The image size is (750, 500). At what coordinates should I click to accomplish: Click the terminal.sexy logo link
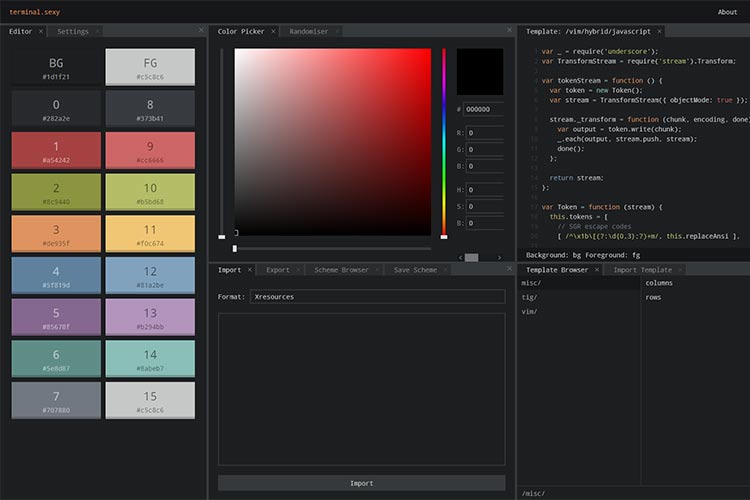(34, 12)
